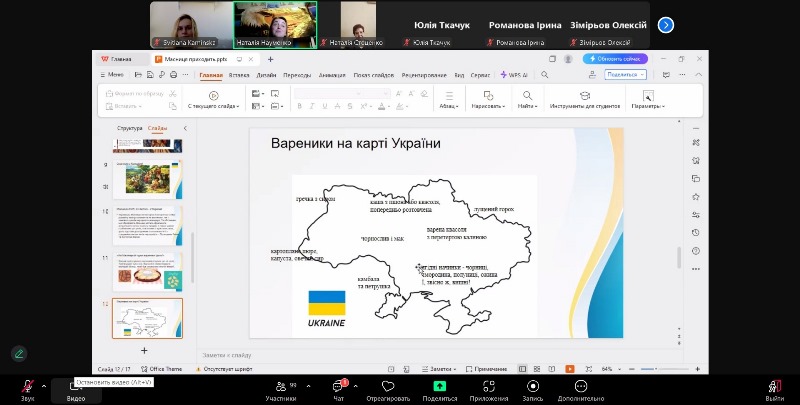Start recording with the Запись button
Screen dimensions: 800x405
click(533, 386)
